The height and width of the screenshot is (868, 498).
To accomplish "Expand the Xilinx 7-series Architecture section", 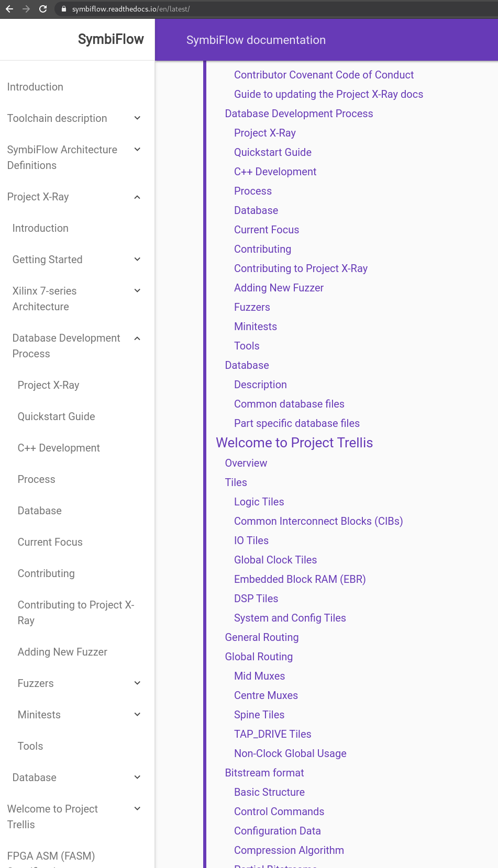I will click(x=137, y=291).
